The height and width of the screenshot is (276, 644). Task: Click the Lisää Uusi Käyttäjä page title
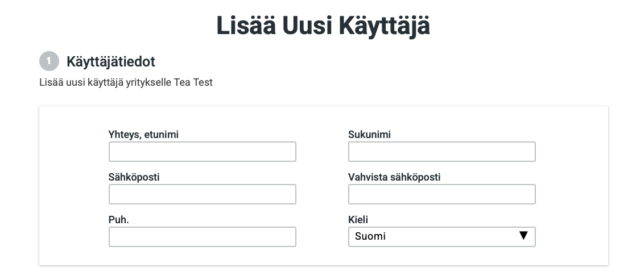pyautogui.click(x=323, y=26)
